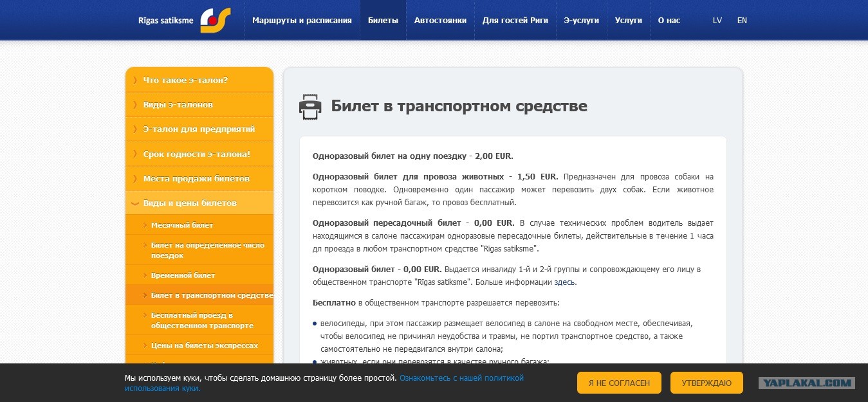Viewport: 868px width, 402px height.
Task: Click the Rīgas satiksme logo icon
Action: point(216,20)
